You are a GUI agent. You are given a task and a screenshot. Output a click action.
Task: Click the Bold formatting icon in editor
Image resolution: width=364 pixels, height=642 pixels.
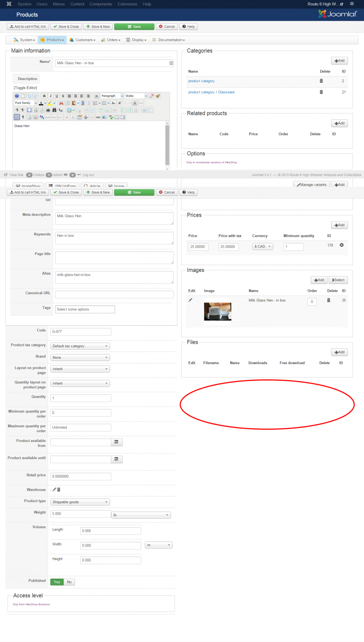coord(44,96)
